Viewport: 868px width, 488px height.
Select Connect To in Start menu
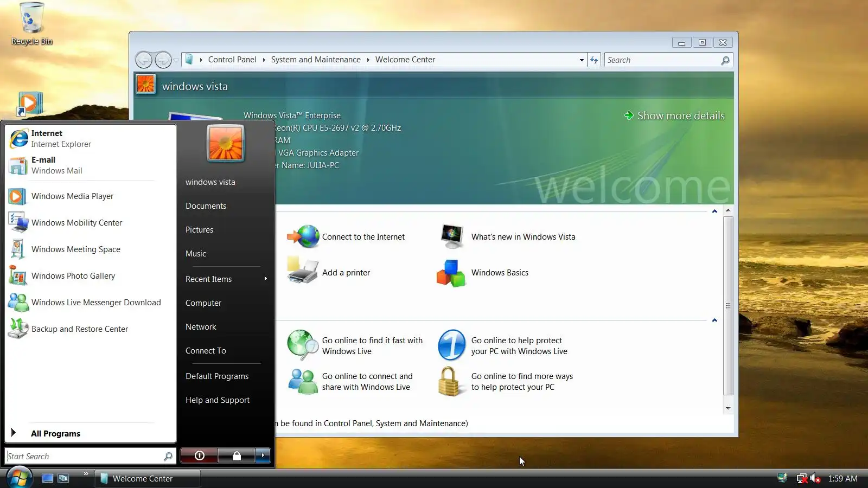[x=206, y=351]
